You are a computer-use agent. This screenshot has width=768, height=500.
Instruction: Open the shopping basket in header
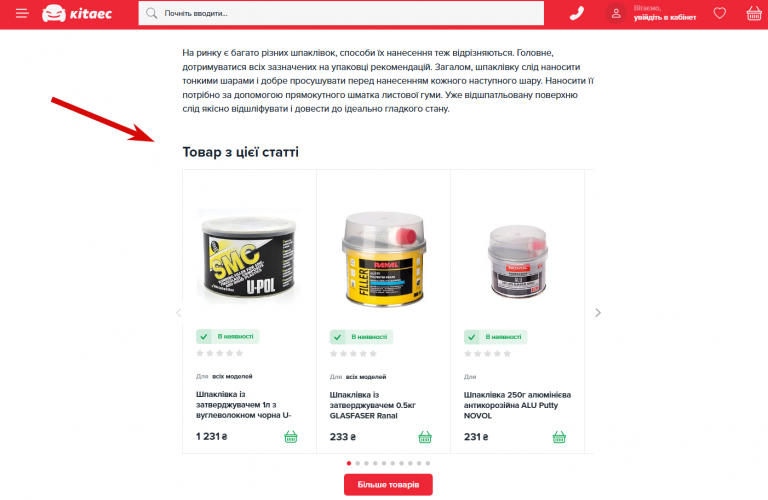click(x=754, y=13)
